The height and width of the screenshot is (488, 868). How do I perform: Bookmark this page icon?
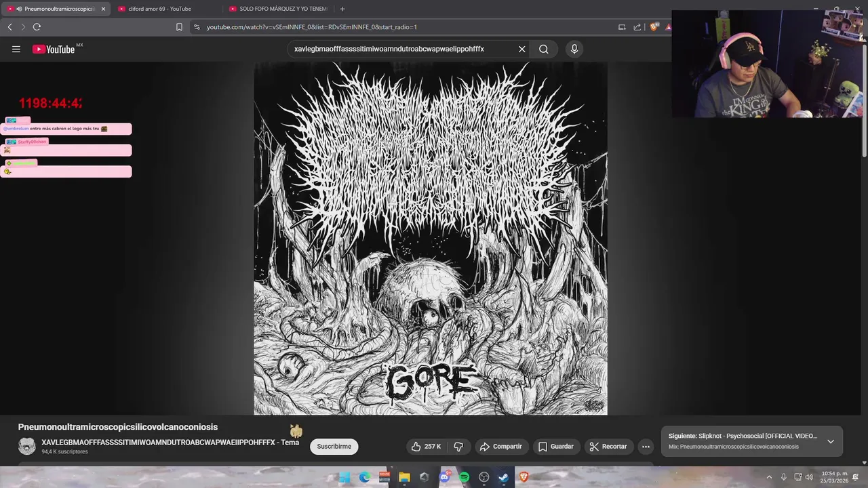click(179, 27)
